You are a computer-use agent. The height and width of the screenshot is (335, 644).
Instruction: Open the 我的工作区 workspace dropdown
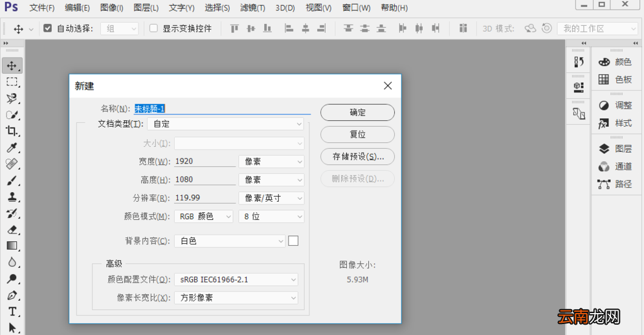[x=597, y=28]
